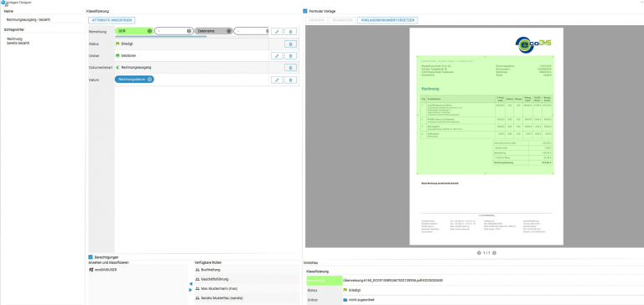This screenshot has height=305, width=644.
Task: Click the LÖSCHEN button
Action: (316, 20)
